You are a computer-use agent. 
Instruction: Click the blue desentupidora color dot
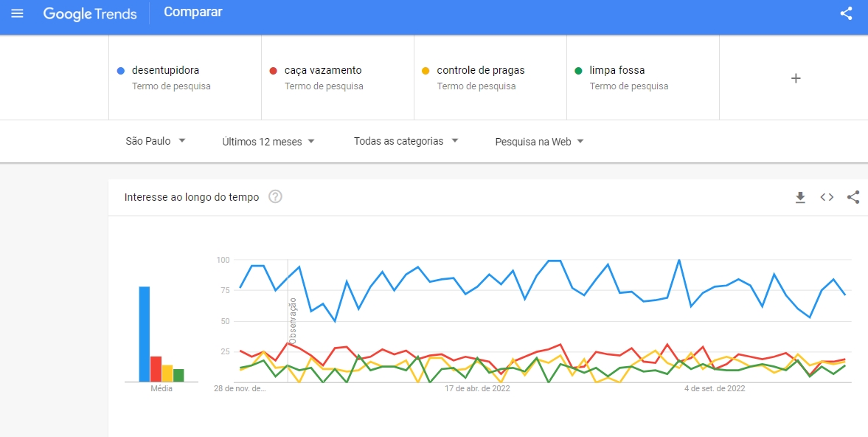(121, 71)
